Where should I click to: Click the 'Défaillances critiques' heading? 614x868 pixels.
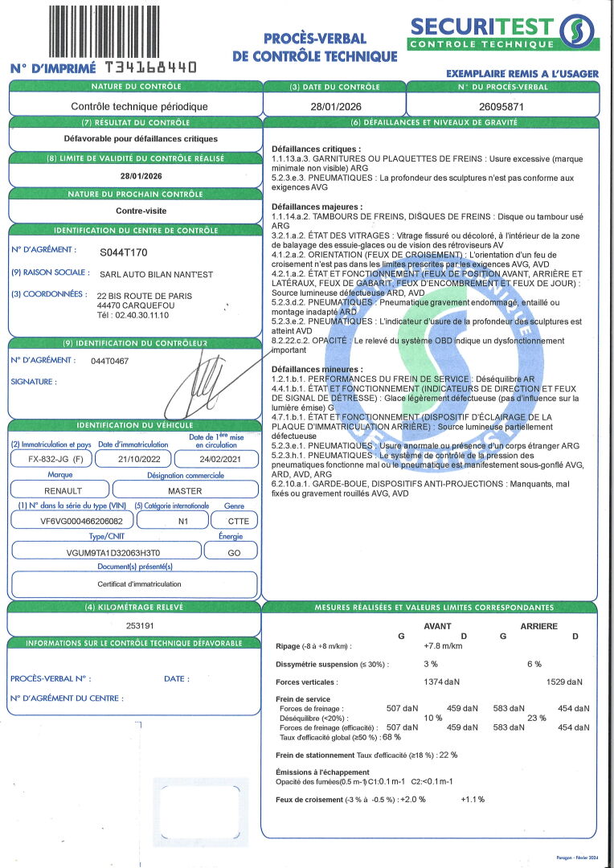(316, 149)
